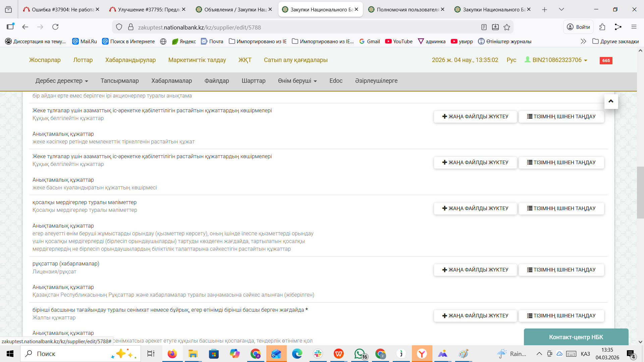Click the shield tracking protection icon
Screen dimensions: 644x362
(x=119, y=27)
